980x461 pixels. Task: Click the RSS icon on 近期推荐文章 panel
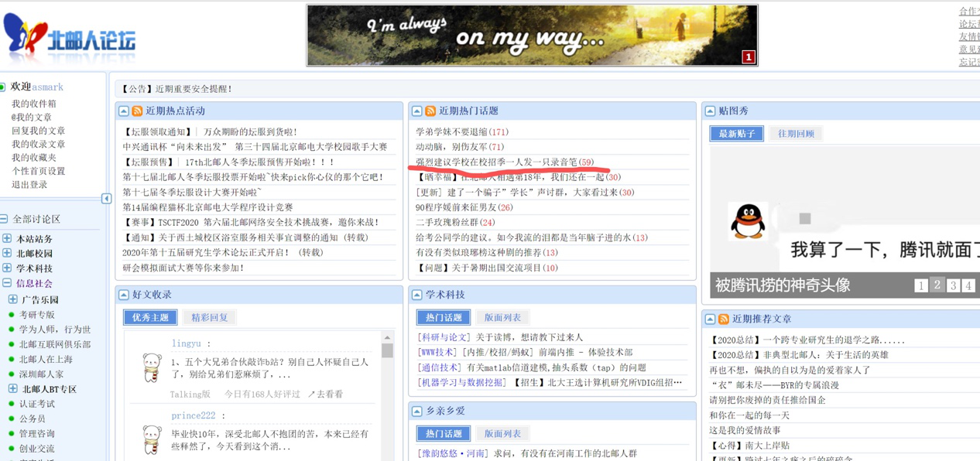(x=723, y=318)
